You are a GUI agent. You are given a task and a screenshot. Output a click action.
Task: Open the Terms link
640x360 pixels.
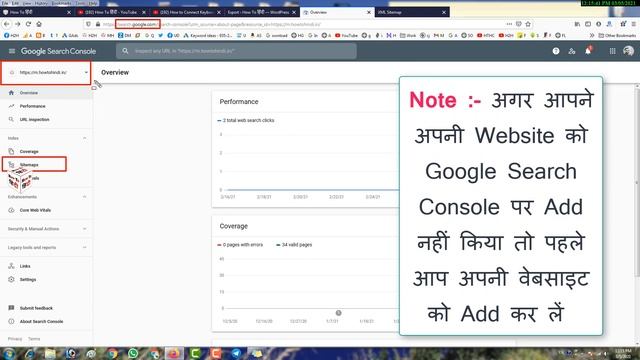coord(34,339)
